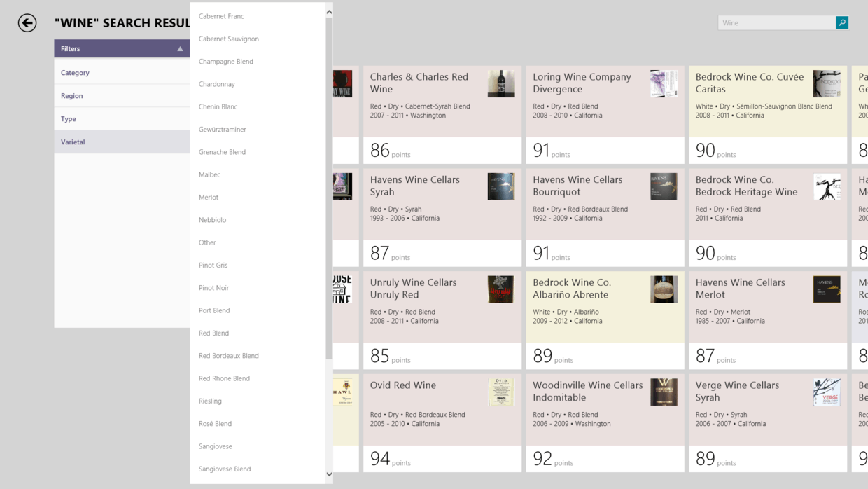
Task: Click the varietal list scroll-up arrow
Action: [329, 12]
